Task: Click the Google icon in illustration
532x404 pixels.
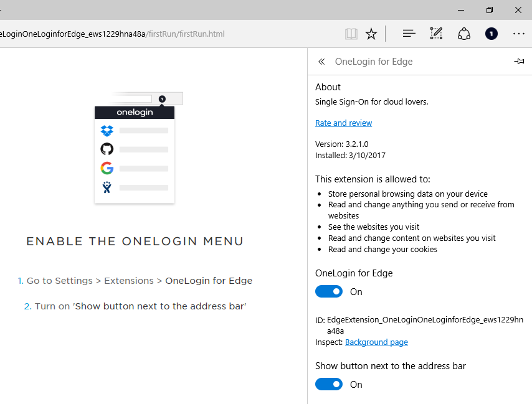Action: coord(107,168)
